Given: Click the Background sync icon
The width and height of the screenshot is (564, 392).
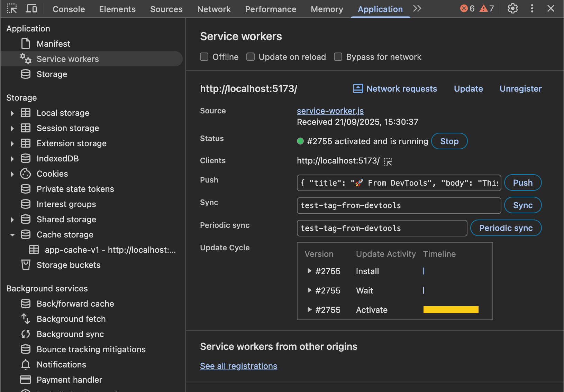Looking at the screenshot, I should (x=26, y=334).
